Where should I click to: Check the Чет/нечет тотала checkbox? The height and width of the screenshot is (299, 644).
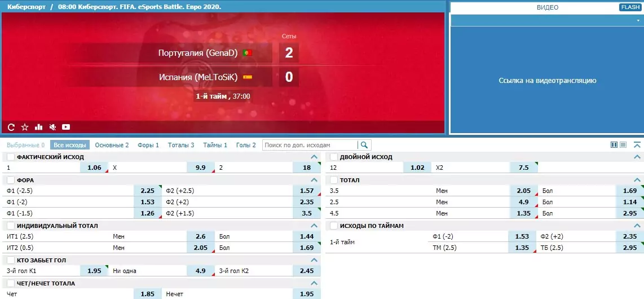point(11,283)
